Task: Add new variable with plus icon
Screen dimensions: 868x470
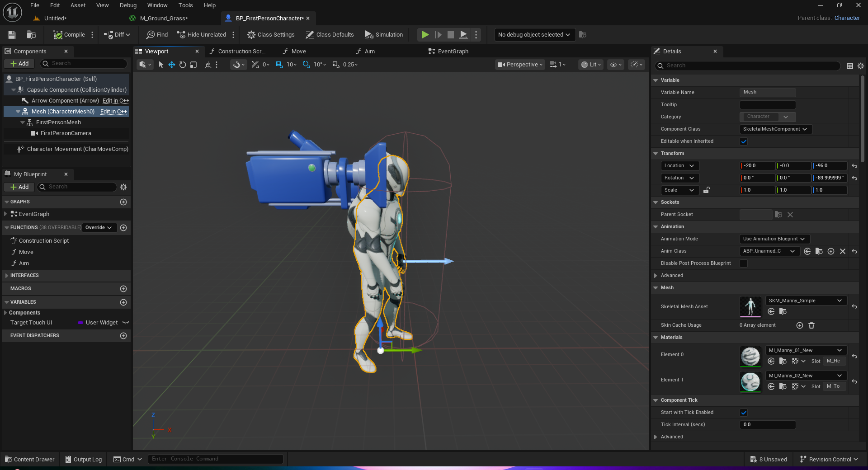Action: pos(123,302)
